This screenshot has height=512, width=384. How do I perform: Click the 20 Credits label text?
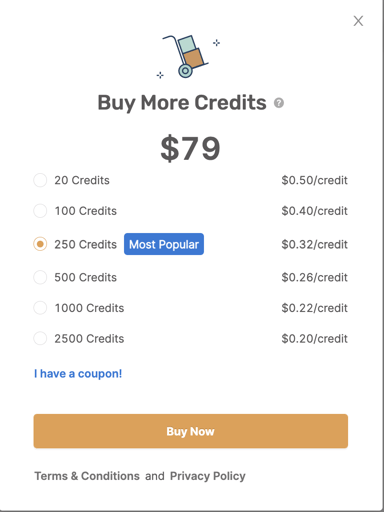[x=82, y=180]
